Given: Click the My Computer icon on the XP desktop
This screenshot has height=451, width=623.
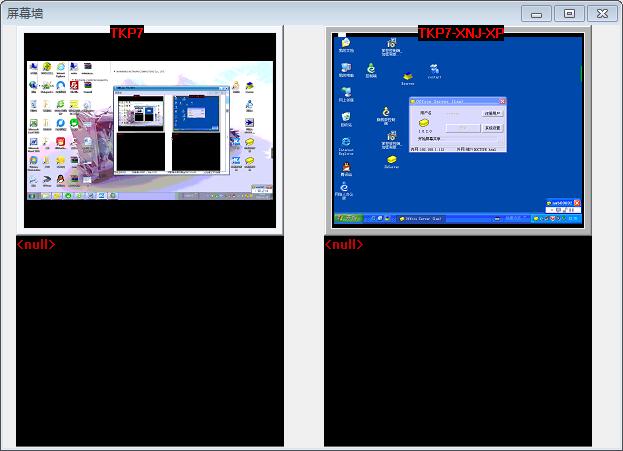Looking at the screenshot, I should (346, 70).
